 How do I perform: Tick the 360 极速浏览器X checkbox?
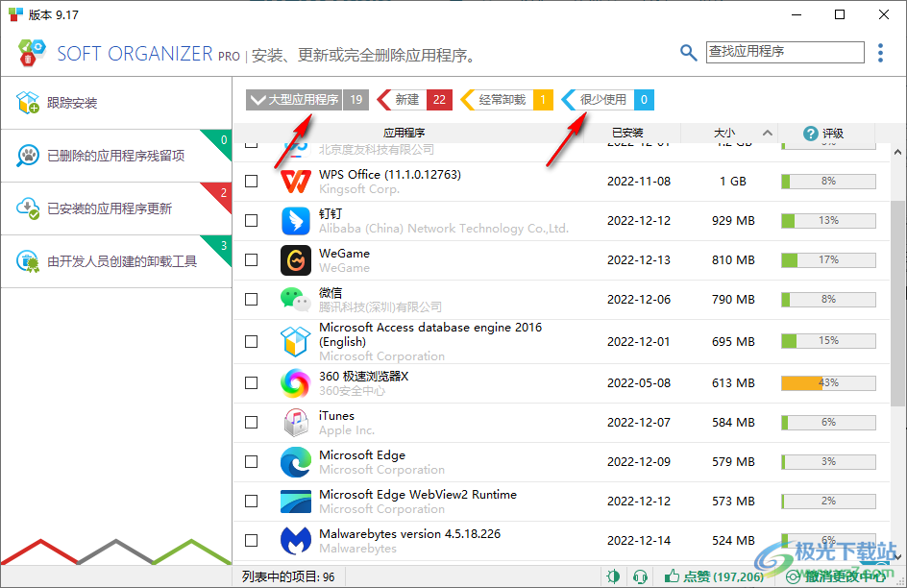tap(251, 382)
